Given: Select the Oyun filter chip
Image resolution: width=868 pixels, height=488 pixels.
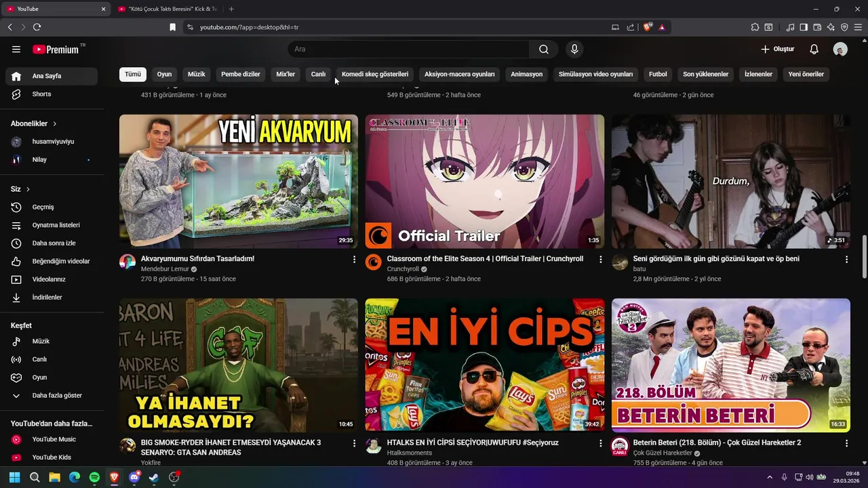Looking at the screenshot, I should point(164,74).
